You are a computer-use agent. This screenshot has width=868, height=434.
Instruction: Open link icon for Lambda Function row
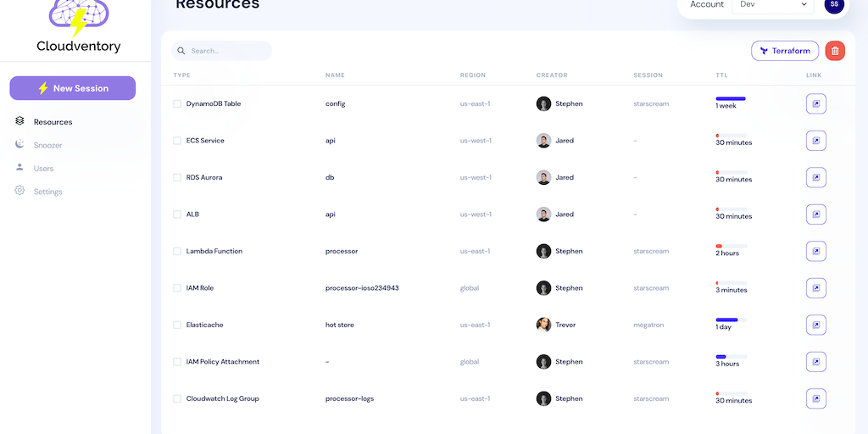click(x=815, y=251)
